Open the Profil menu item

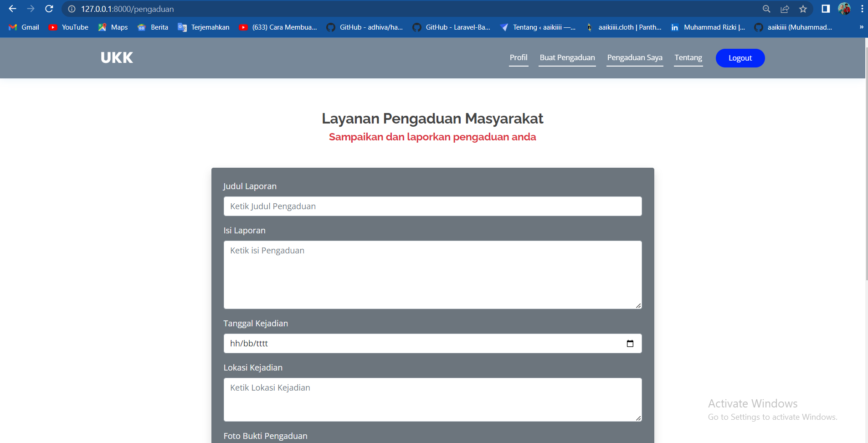click(x=519, y=58)
